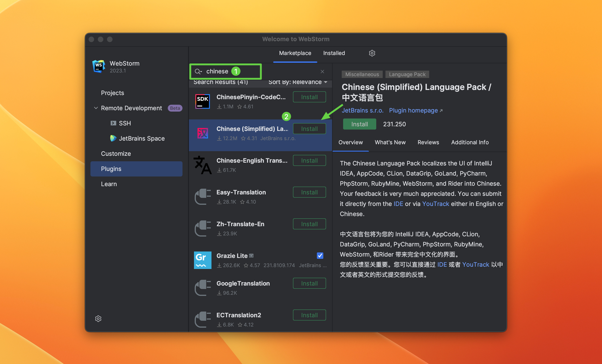Image resolution: width=602 pixels, height=364 pixels.
Task: Open the Overview tab
Action: [350, 142]
